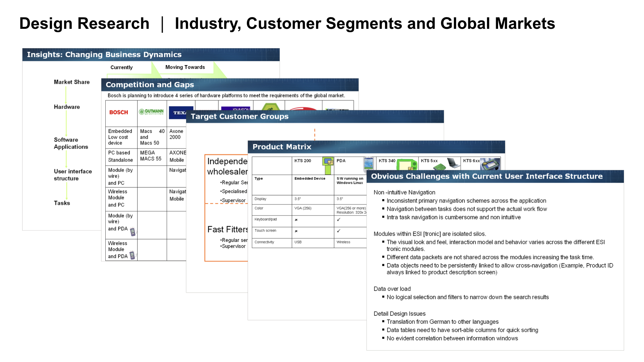This screenshot has width=644, height=362.
Task: Click the BOSCH logo in competition table
Action: 118,112
